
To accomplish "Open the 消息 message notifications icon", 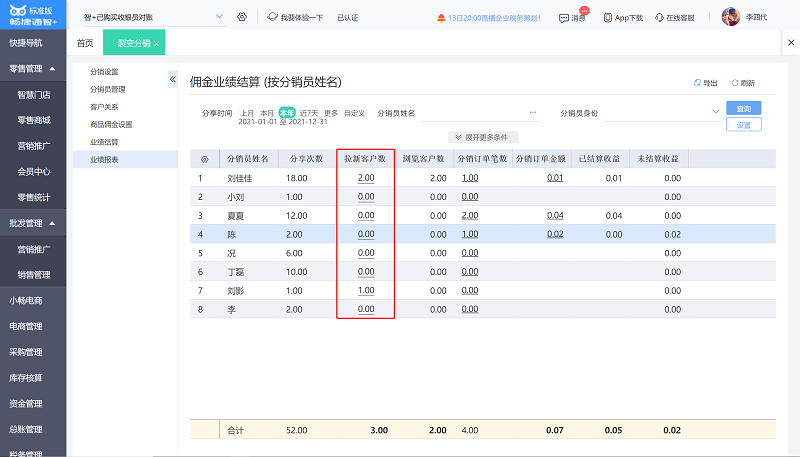I will [564, 17].
